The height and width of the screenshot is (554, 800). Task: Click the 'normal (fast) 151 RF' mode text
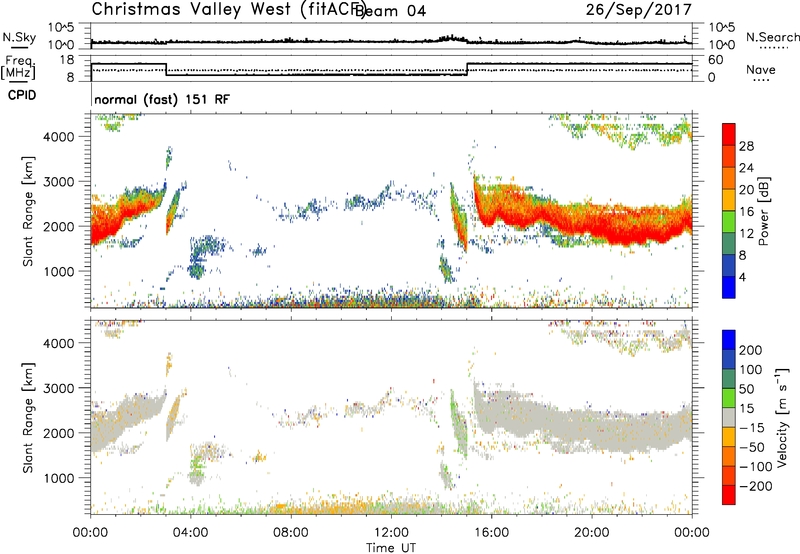[x=162, y=99]
